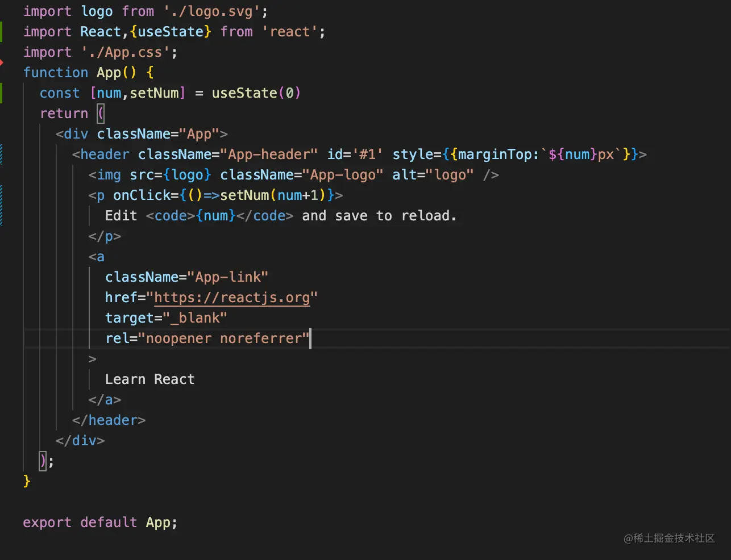Click 'setNum(num+1)' in the onClick handler
Image resolution: width=731 pixels, height=560 pixels.
click(273, 195)
